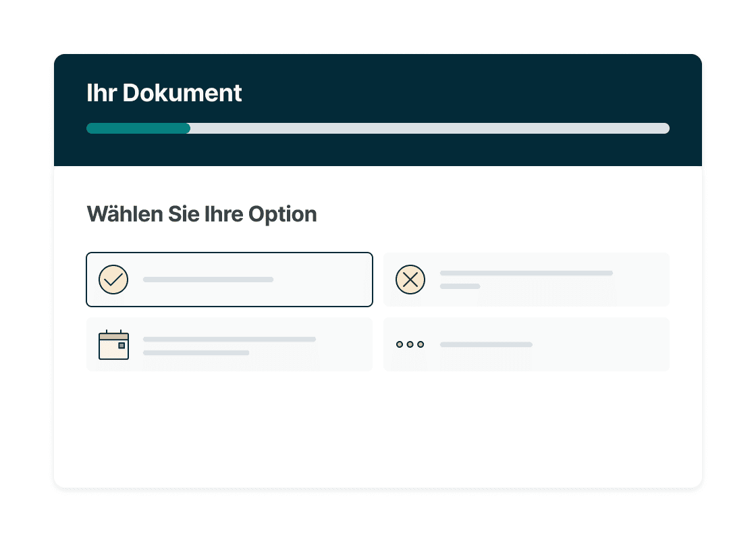Screen dimensions: 756x551
Task: Click top placeholder line beside calendar icon
Action: 230,339
